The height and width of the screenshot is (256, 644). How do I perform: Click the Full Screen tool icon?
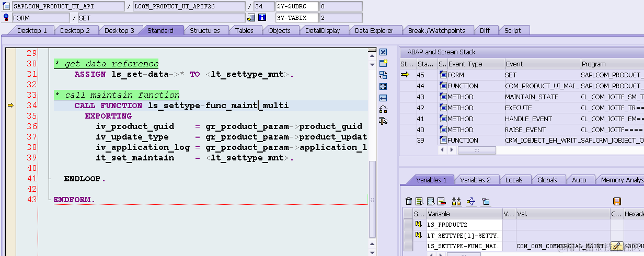[383, 86]
